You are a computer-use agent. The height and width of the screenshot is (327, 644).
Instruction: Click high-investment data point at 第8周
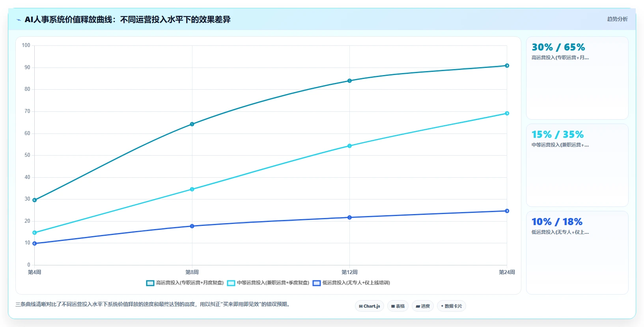coord(192,124)
